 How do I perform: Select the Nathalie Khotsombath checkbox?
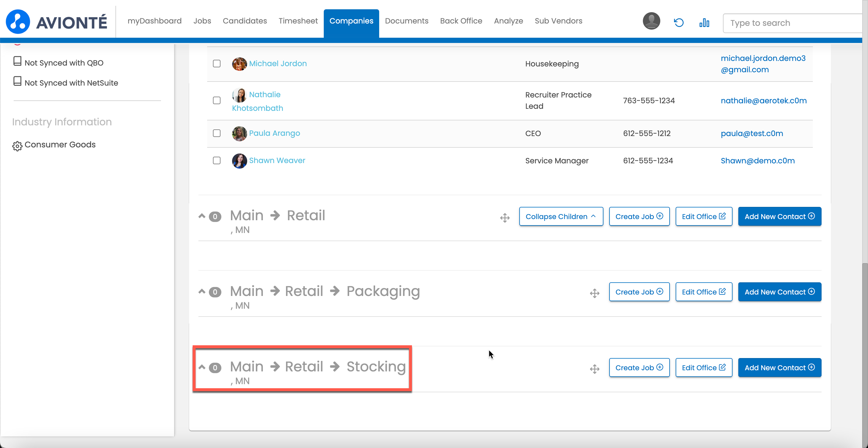coord(217,100)
